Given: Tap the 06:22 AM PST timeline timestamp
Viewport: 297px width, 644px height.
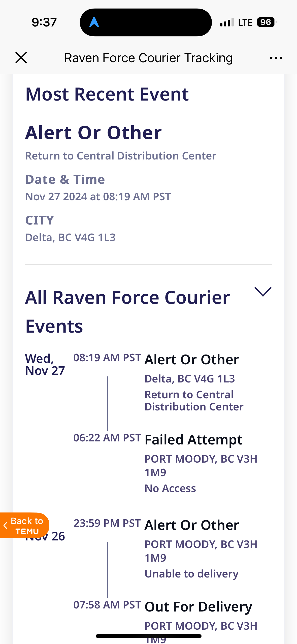Looking at the screenshot, I should pos(107,438).
